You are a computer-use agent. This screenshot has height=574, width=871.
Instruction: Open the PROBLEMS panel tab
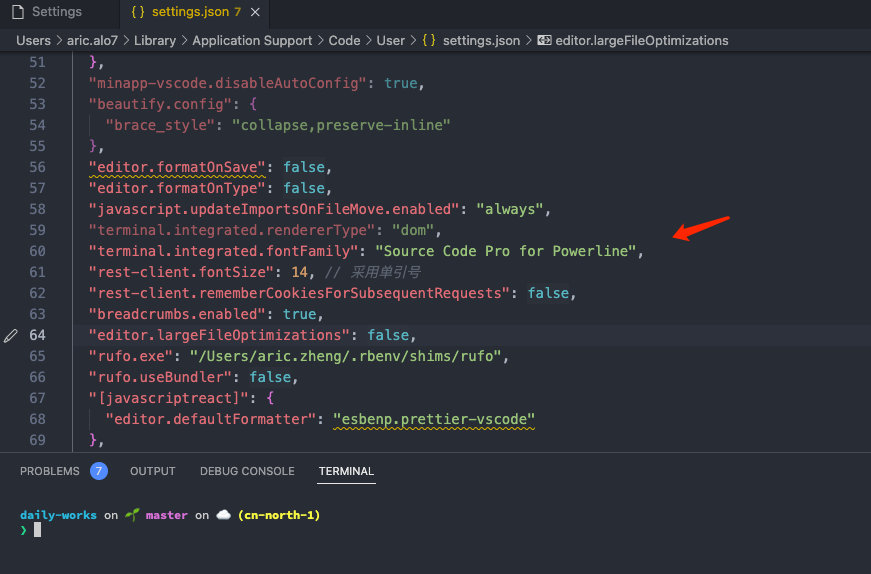50,471
